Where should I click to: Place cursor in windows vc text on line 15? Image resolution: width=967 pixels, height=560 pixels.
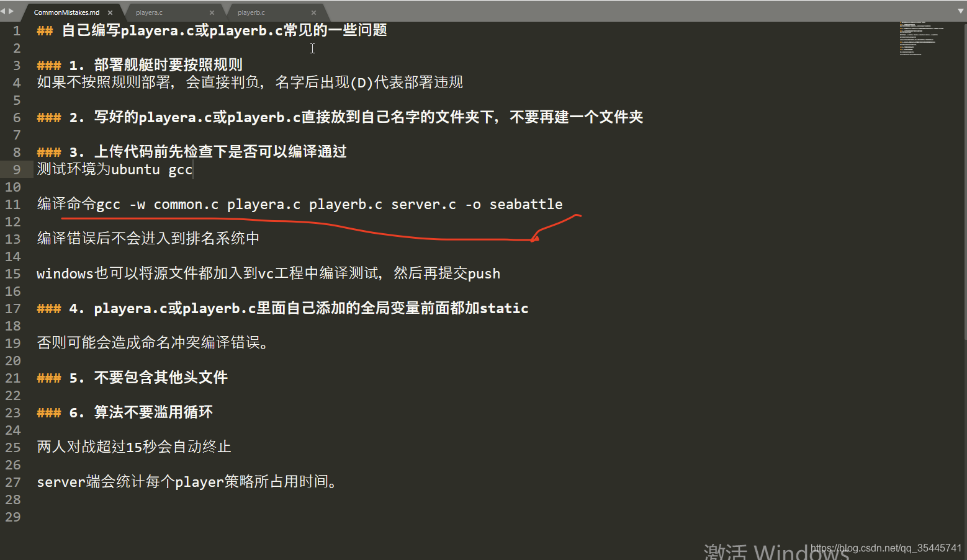(268, 273)
